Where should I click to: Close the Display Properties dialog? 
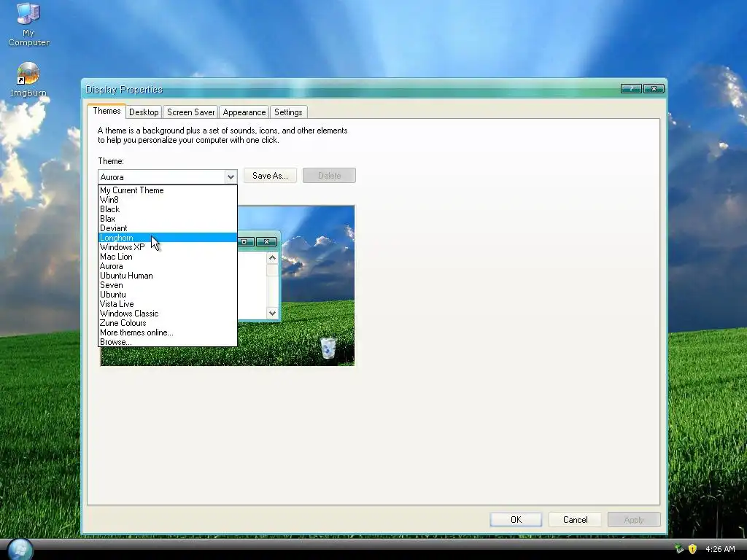[654, 88]
